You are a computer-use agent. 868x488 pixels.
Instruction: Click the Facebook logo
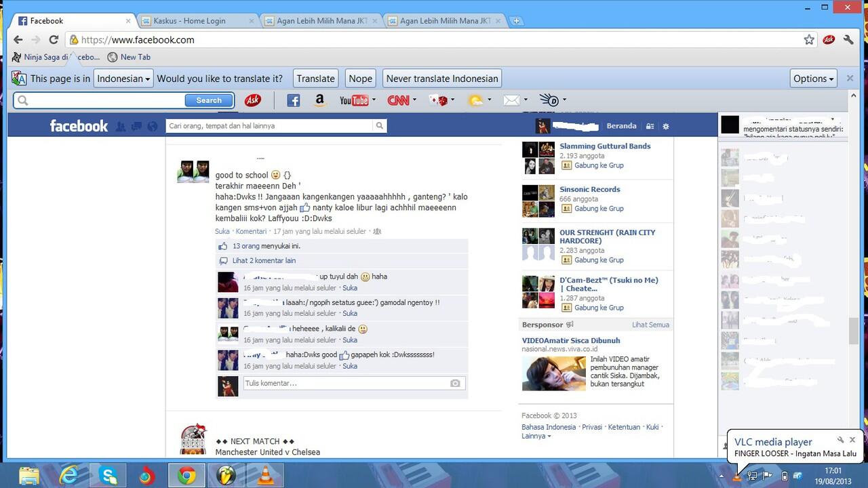(79, 126)
